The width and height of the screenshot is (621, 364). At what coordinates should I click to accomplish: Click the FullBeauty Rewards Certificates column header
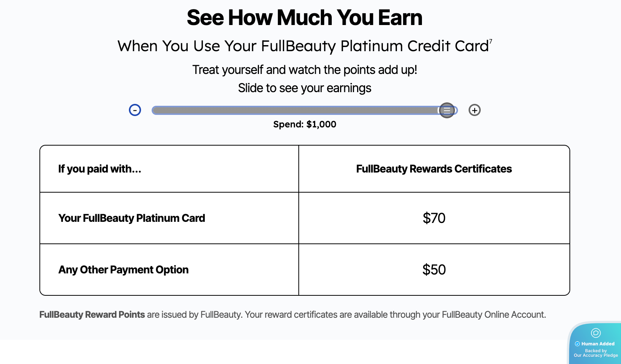pyautogui.click(x=434, y=169)
